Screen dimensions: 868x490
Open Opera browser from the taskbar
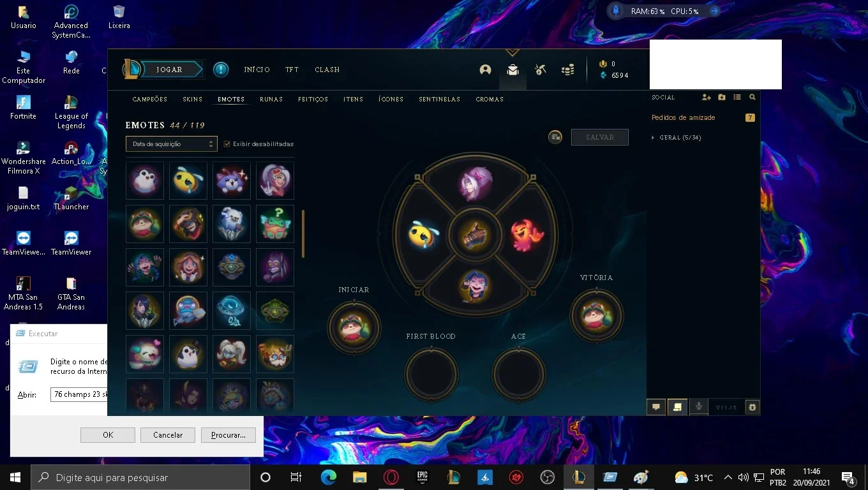[x=391, y=477]
